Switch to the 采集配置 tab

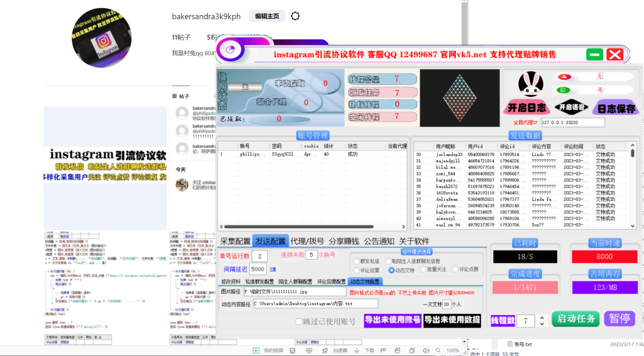[235, 241]
